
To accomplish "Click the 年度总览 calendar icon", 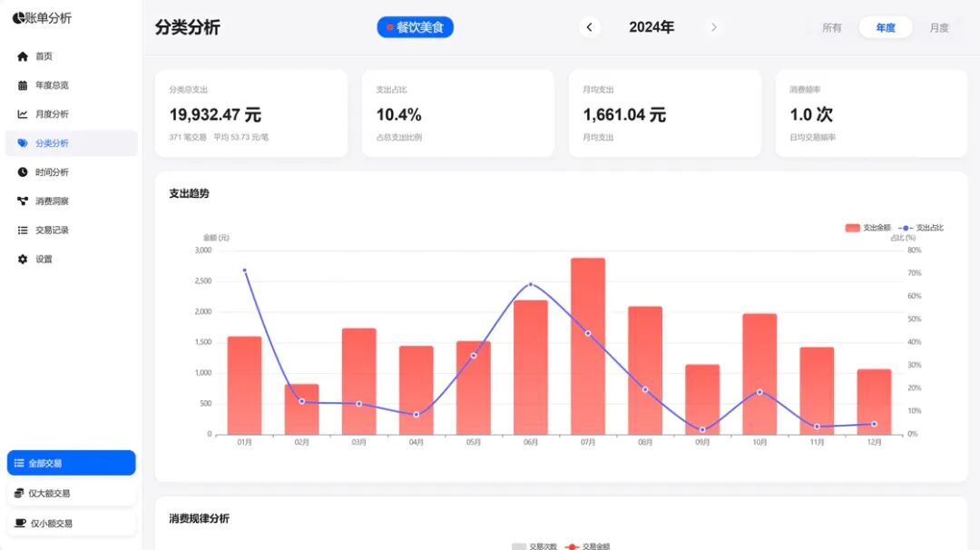I will 23,85.
